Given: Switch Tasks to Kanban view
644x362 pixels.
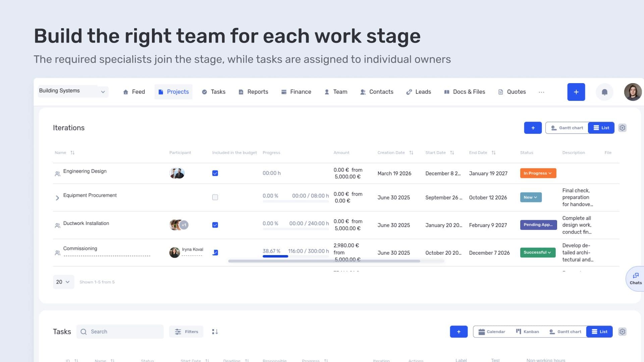Looking at the screenshot, I should (527, 331).
